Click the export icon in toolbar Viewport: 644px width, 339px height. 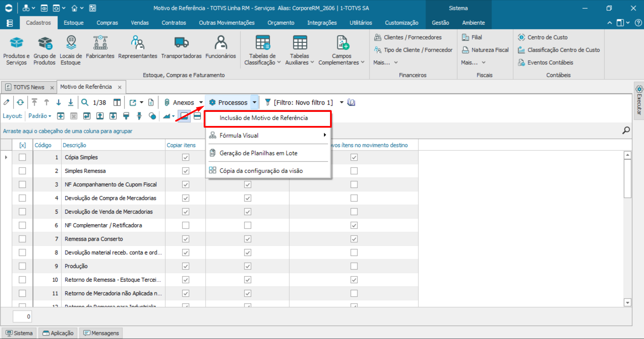133,102
